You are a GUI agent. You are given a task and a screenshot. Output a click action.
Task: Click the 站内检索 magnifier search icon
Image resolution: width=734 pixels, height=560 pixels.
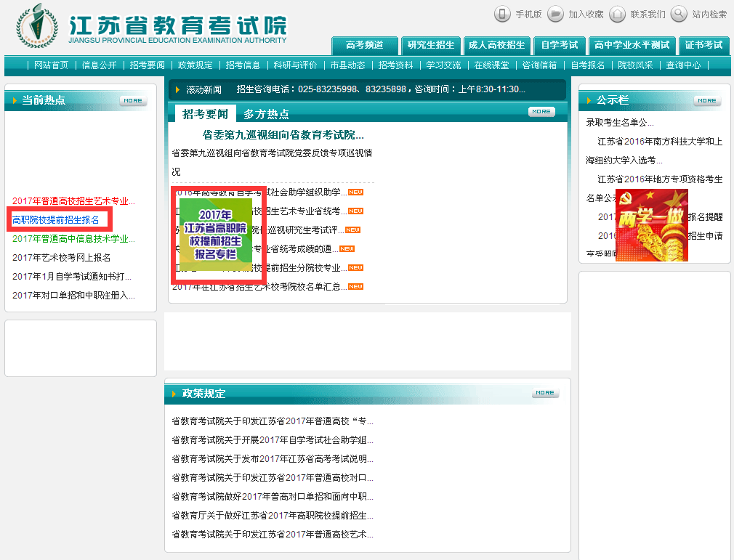(679, 14)
